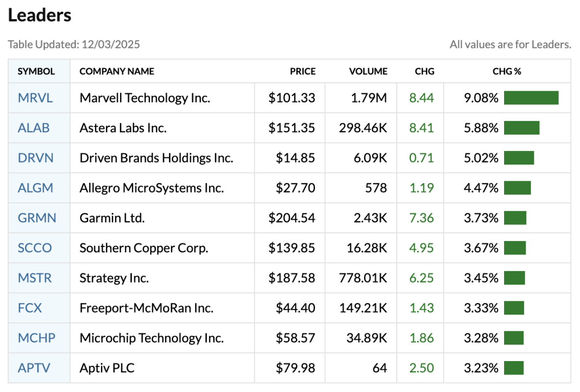Open the MSTR symbol link
Viewport: 580px width, 392px height.
click(35, 278)
